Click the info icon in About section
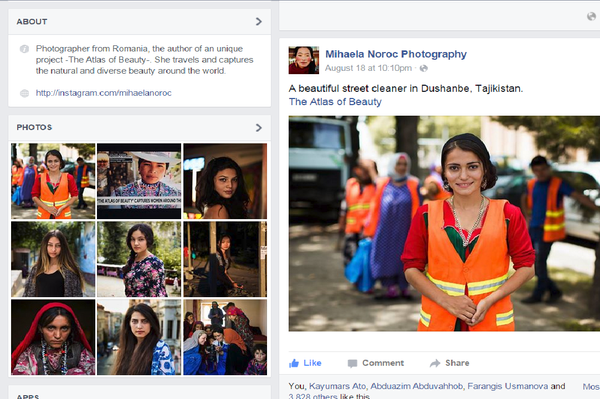The height and width of the screenshot is (399, 600). tap(24, 49)
